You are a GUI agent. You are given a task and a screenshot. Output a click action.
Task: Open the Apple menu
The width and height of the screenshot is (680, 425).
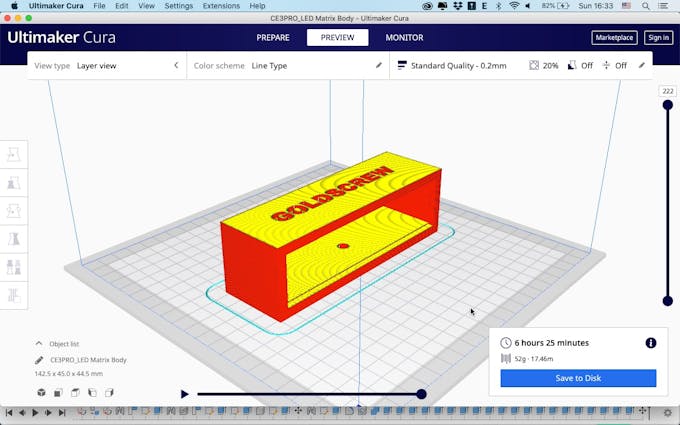point(14,6)
